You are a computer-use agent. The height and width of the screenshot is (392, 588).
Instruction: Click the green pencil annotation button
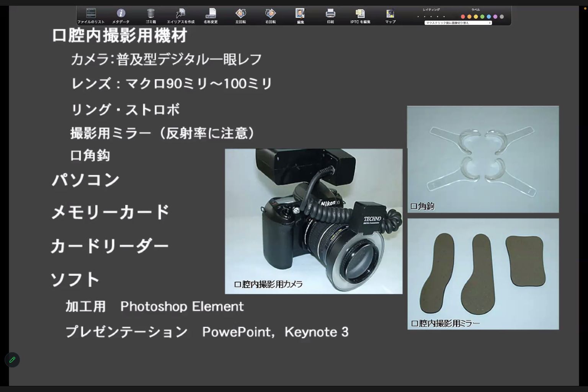(12, 360)
